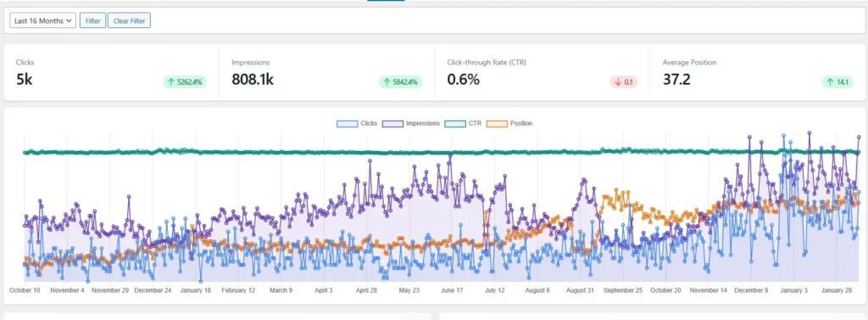
Task: Click the September 25 axis label
Action: click(x=623, y=290)
